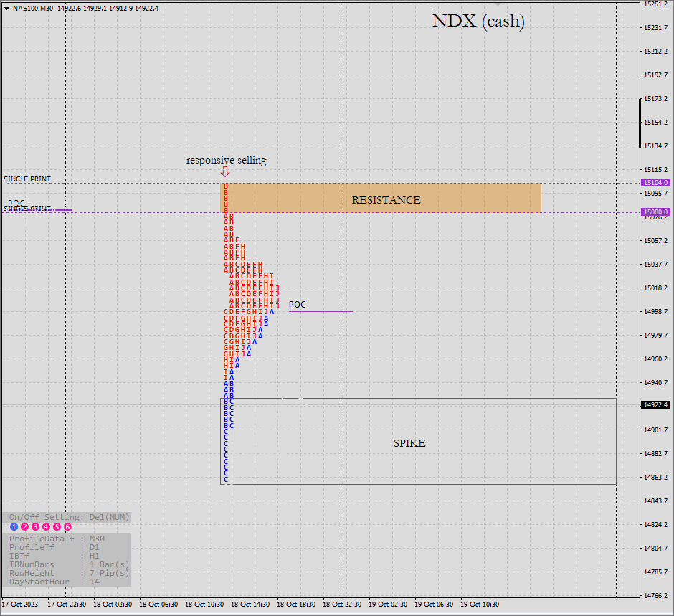674x616 pixels.
Task: Click the 17 Oct 22:30 time axis label
Action: [67, 605]
